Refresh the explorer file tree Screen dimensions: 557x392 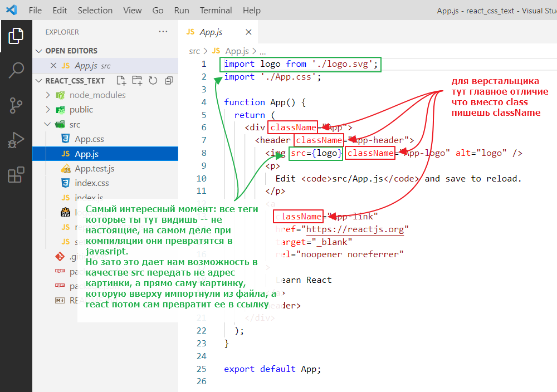(x=153, y=81)
